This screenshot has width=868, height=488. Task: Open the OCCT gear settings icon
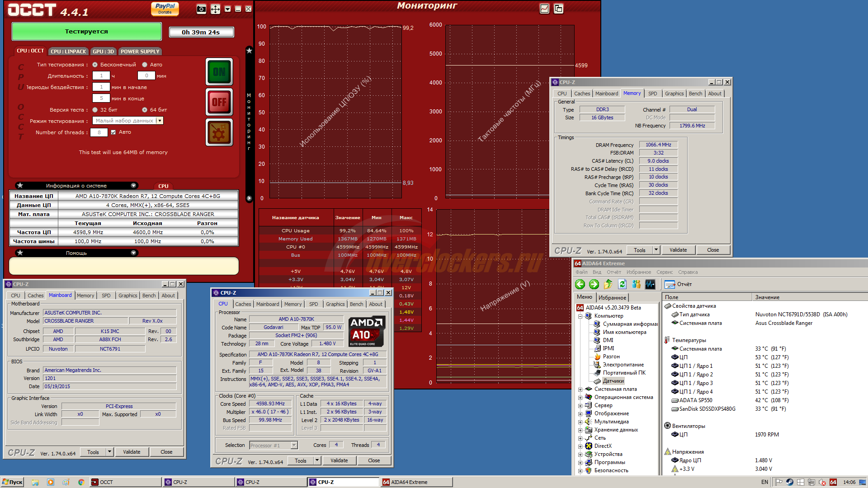[219, 133]
